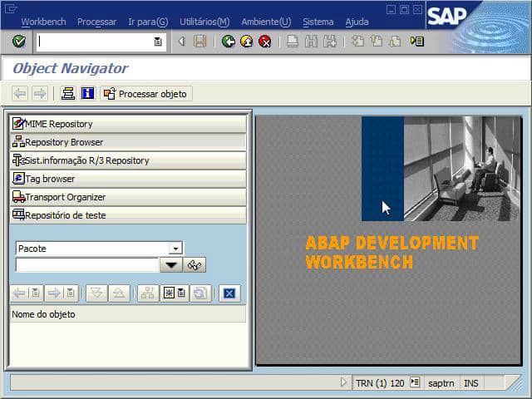The height and width of the screenshot is (399, 532).
Task: Open the Ambiente menu
Action: [x=266, y=22]
